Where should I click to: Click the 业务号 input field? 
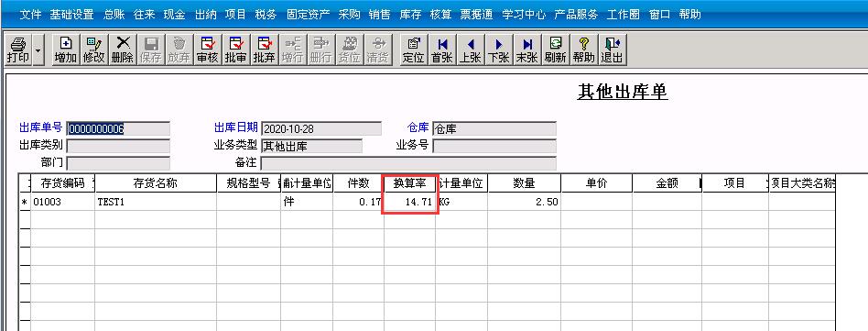click(494, 146)
